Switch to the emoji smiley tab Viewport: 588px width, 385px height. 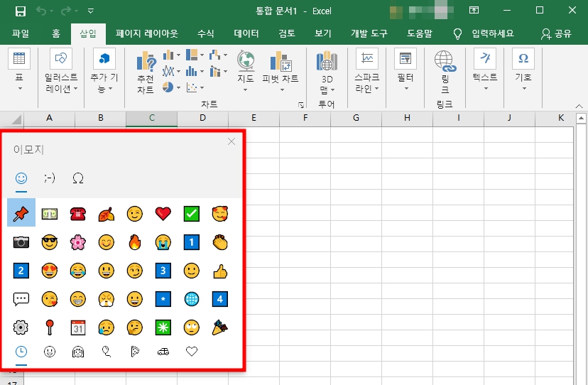click(21, 178)
